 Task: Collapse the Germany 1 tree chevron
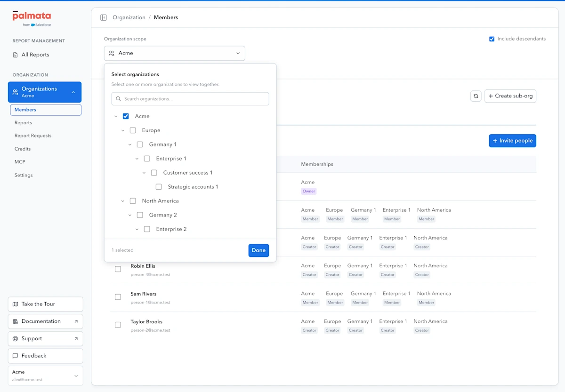point(130,144)
